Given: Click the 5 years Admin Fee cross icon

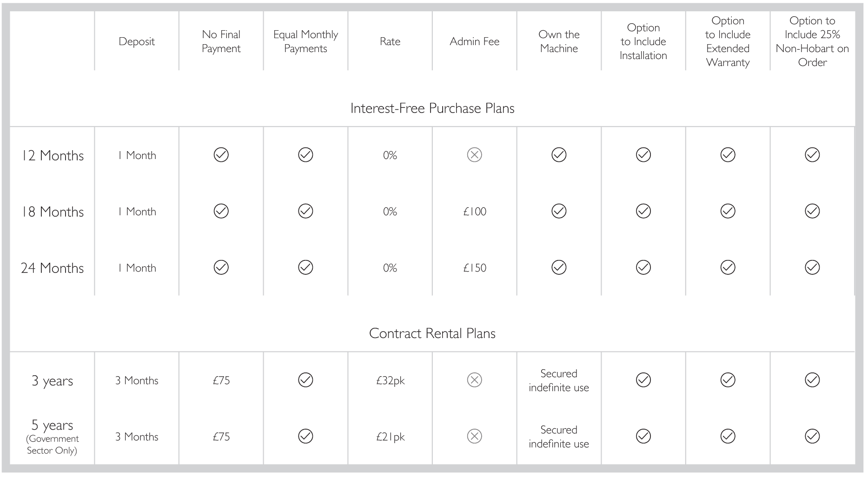Looking at the screenshot, I should pos(474,436).
